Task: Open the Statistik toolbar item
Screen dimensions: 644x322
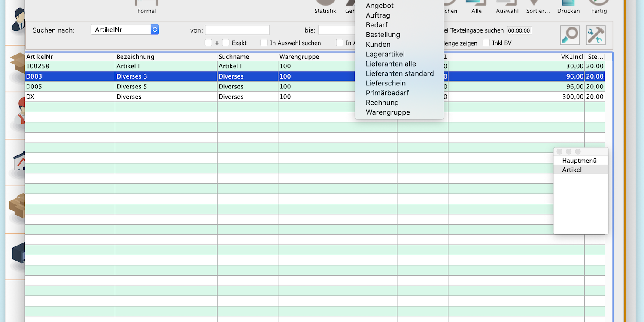Action: [325, 7]
